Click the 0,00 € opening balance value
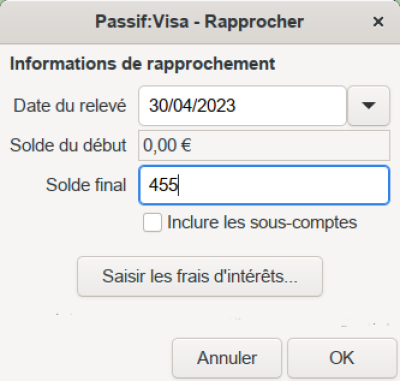Viewport: 400px width, 381px height. pyautogui.click(x=167, y=145)
